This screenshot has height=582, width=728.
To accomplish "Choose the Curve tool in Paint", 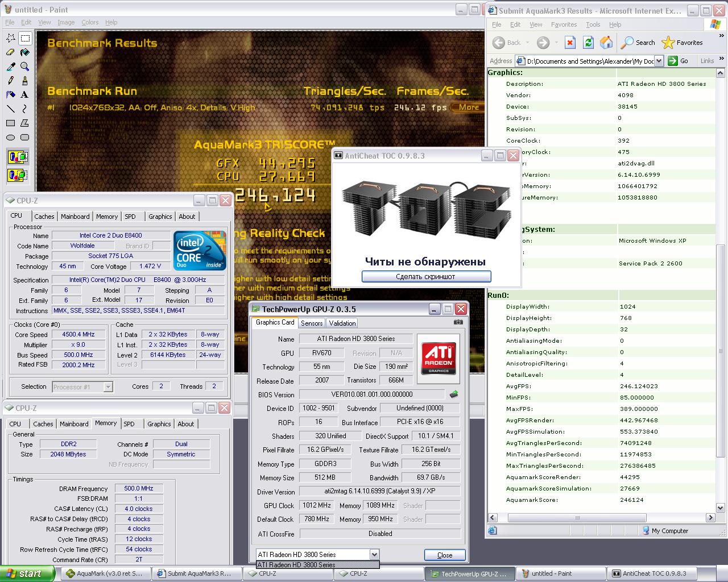I will click(x=25, y=109).
